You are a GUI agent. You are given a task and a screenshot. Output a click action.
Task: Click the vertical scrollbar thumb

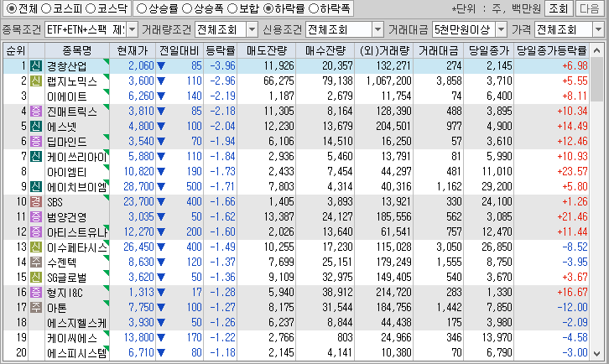596,79
